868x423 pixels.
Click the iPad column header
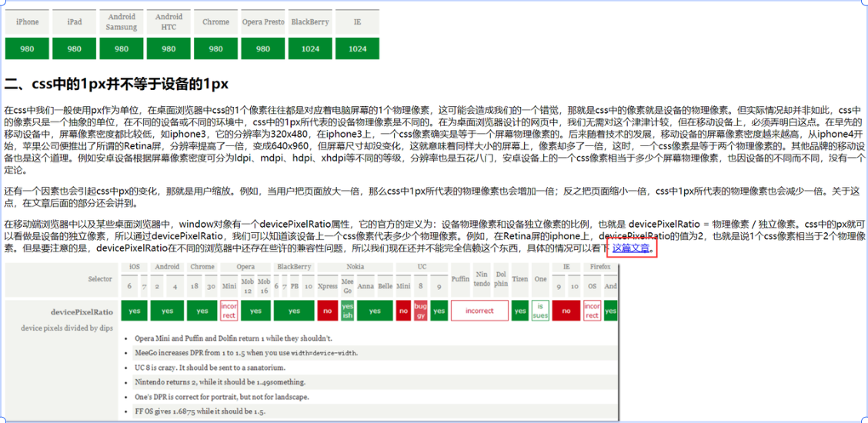pyautogui.click(x=75, y=22)
